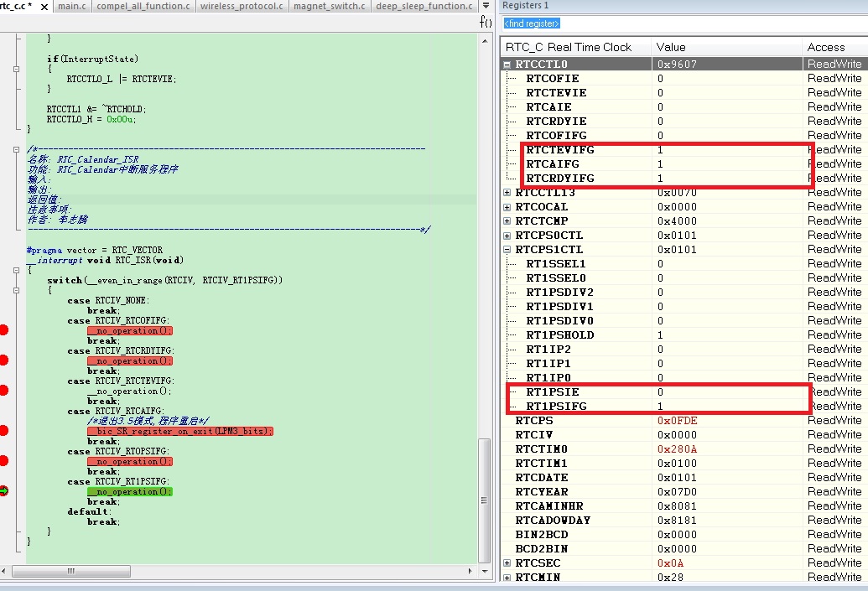This screenshot has width=868, height=591.
Task: Click the RTC_C Real Time Clock header
Action: pos(576,47)
